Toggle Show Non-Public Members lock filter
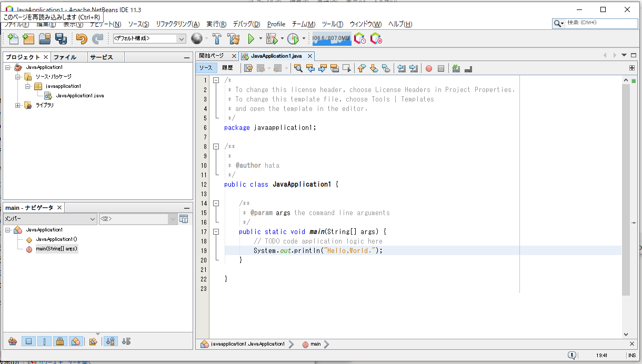 pos(60,341)
